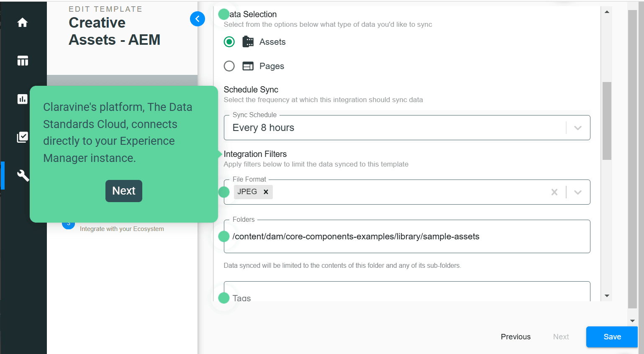Screen dimensions: 644x354
Task: Click inner panel scrollbar up arrow
Action: tap(607, 12)
